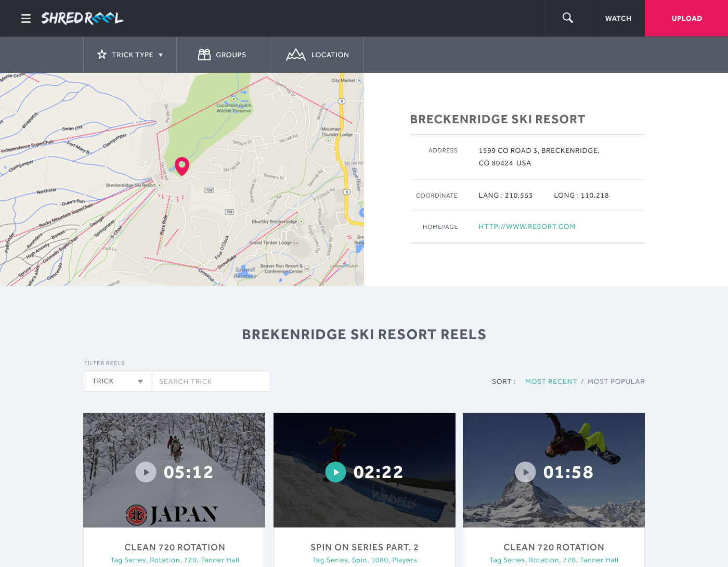This screenshot has width=728, height=567.
Task: Click Beaver Run Resort map label
Action: (283, 268)
